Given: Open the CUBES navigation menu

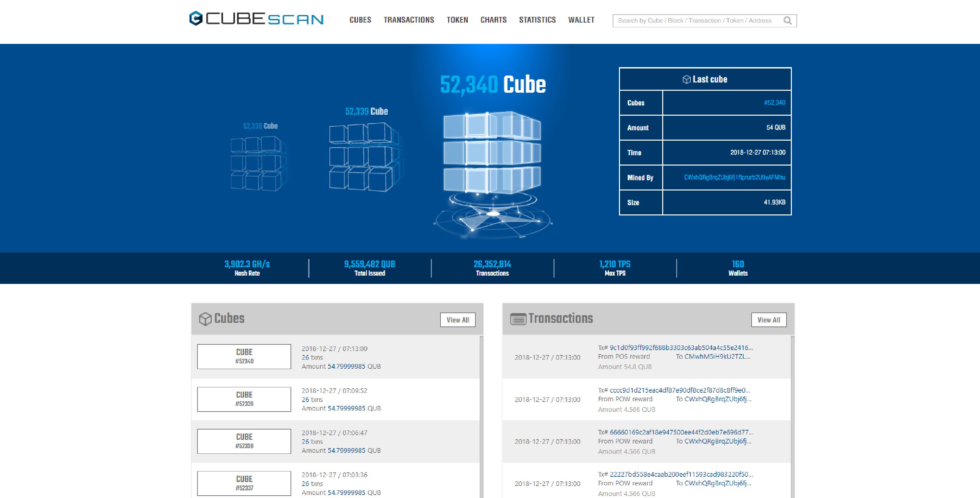Looking at the screenshot, I should 360,20.
